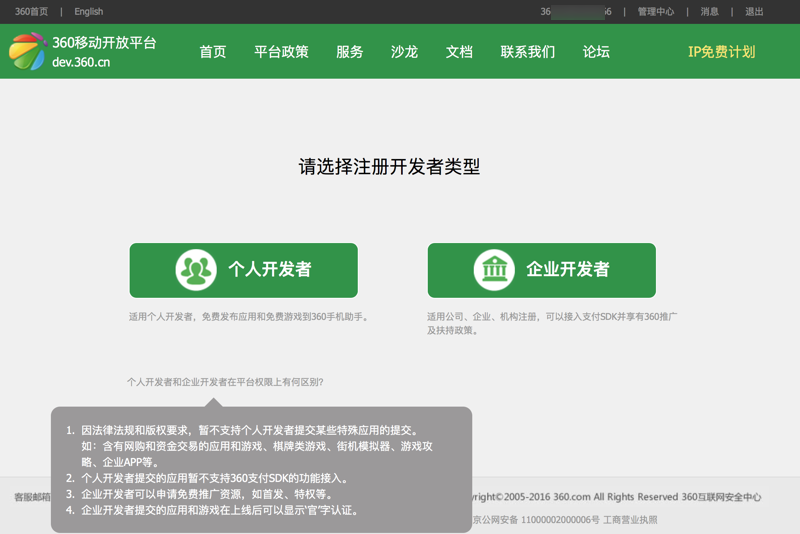Click the 360 colorful logo icon
This screenshot has height=534, width=800.
(x=27, y=51)
